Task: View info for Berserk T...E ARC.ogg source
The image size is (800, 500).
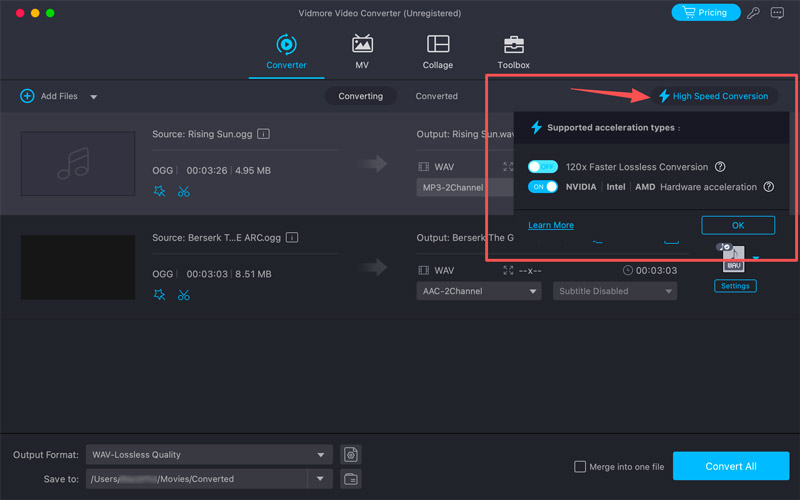Action: 292,238
